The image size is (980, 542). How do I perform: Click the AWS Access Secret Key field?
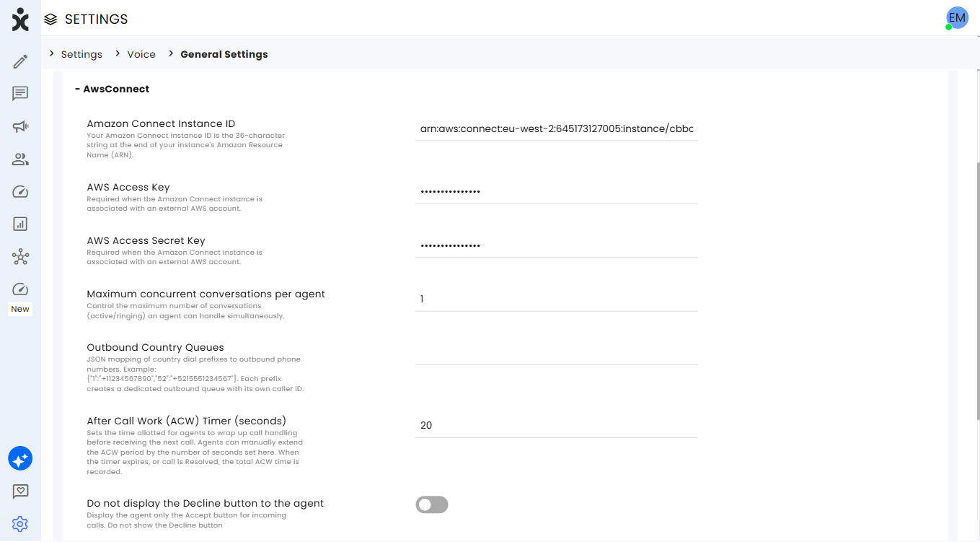tap(557, 245)
